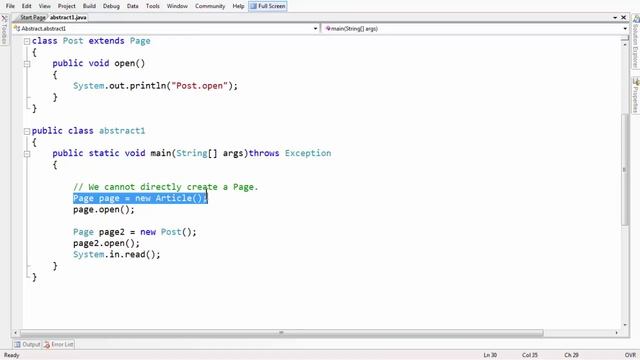Switch to the Start Page tab
The image size is (640, 360).
33,18
